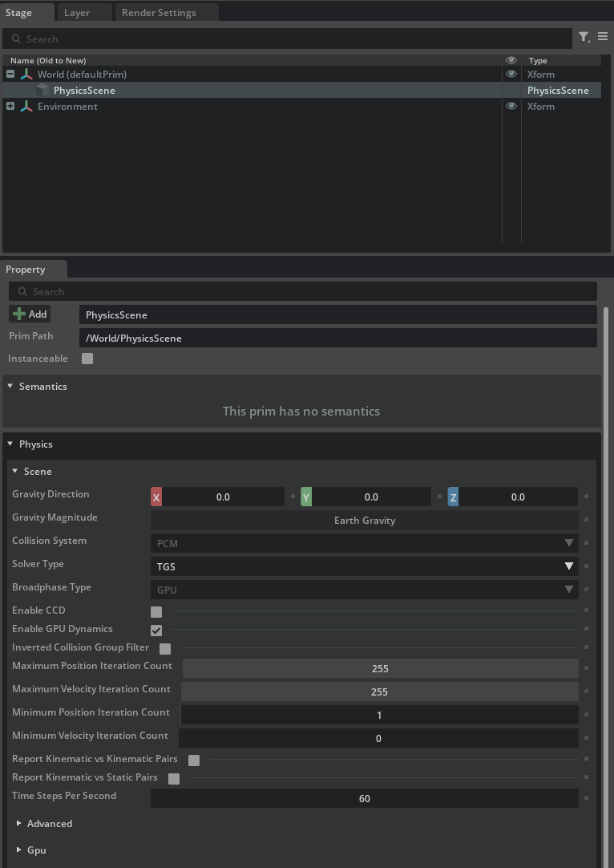Click the filter funnel icon in Stage
The height and width of the screenshot is (868, 614).
pos(584,37)
